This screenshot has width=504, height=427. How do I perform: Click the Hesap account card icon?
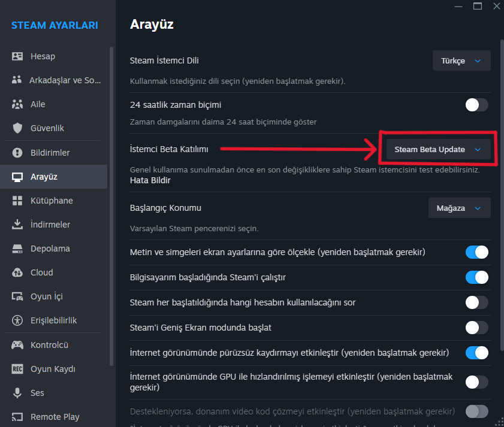click(x=17, y=56)
